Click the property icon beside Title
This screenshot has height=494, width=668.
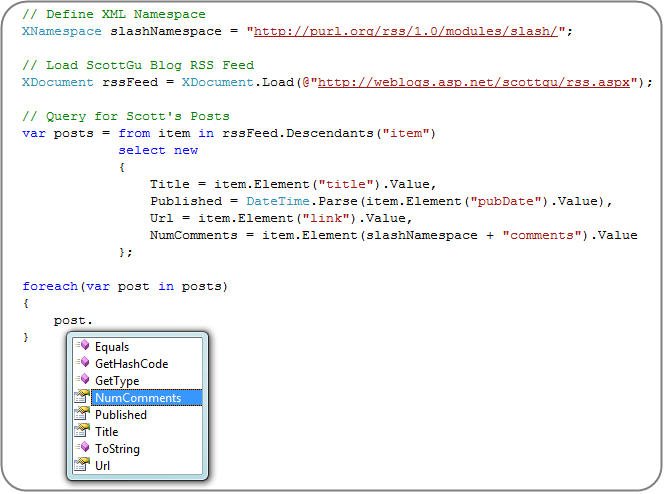coord(82,431)
